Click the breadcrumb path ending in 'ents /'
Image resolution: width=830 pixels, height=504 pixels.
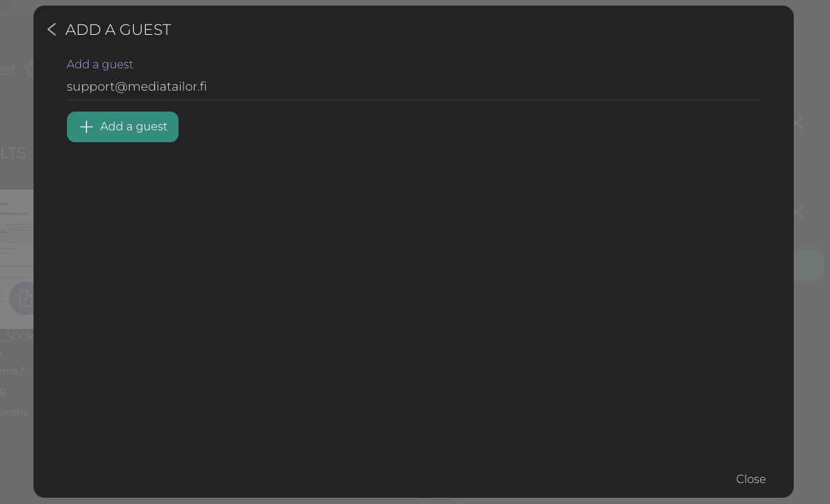click(13, 371)
